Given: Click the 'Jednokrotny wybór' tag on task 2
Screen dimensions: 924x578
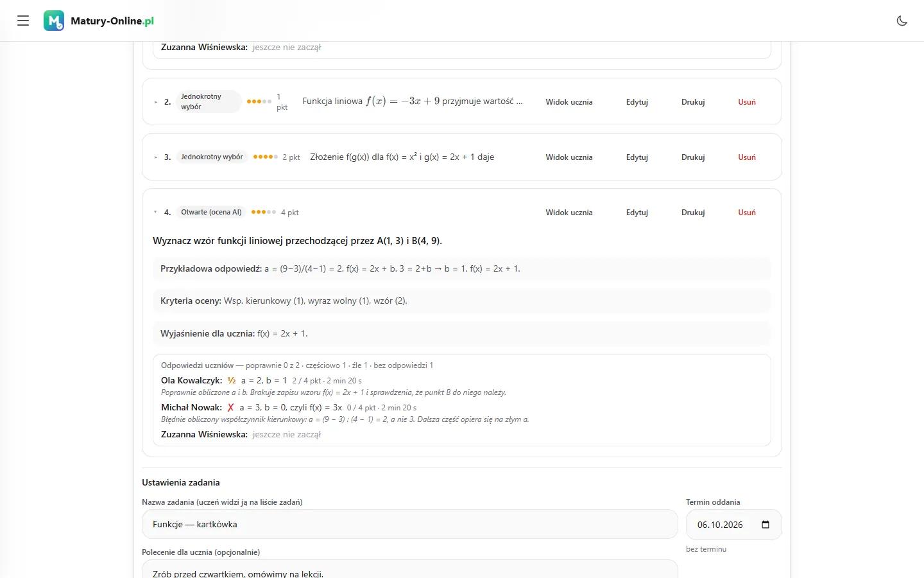Looking at the screenshot, I should tap(209, 101).
